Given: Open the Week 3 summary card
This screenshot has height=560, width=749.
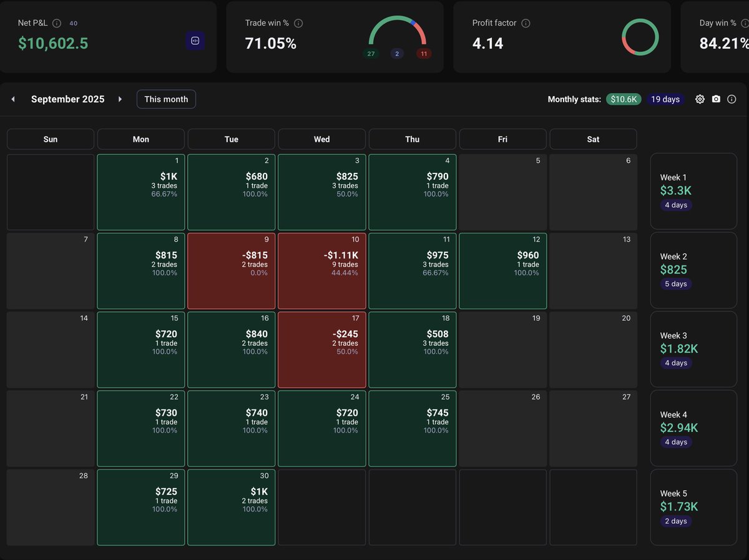Looking at the screenshot, I should [x=693, y=349].
